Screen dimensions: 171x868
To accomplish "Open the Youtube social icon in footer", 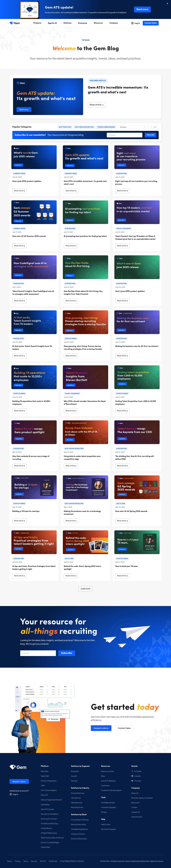I will pos(132,781).
